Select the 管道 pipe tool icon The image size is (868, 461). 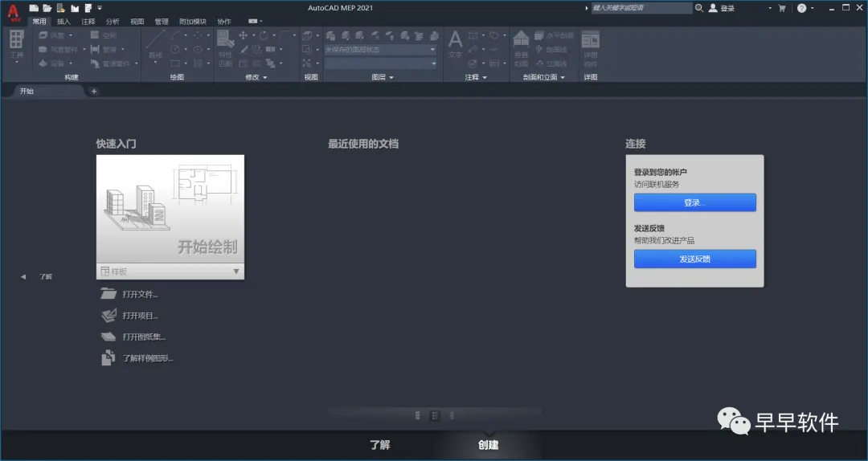click(x=95, y=49)
